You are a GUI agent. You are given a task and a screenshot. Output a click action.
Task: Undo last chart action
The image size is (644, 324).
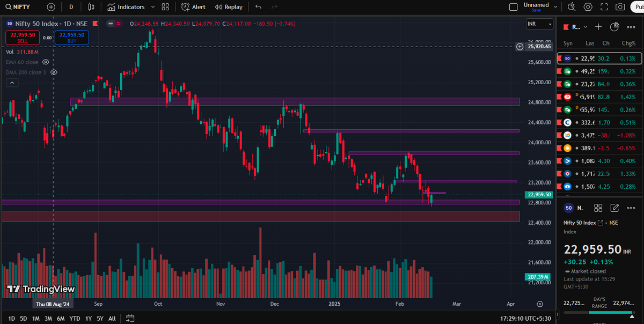(259, 7)
